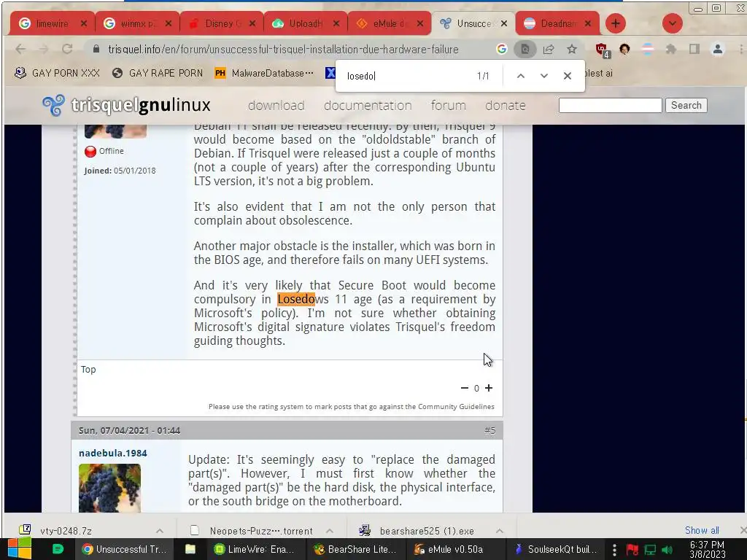Image resolution: width=747 pixels, height=560 pixels.
Task: Open the MalwareDatabase bookmark
Action: tap(264, 73)
